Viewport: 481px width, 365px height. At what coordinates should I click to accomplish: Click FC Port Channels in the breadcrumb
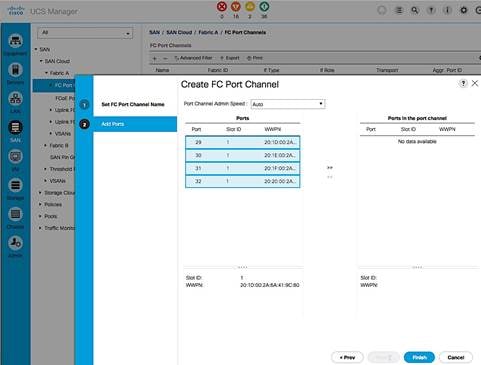click(245, 32)
